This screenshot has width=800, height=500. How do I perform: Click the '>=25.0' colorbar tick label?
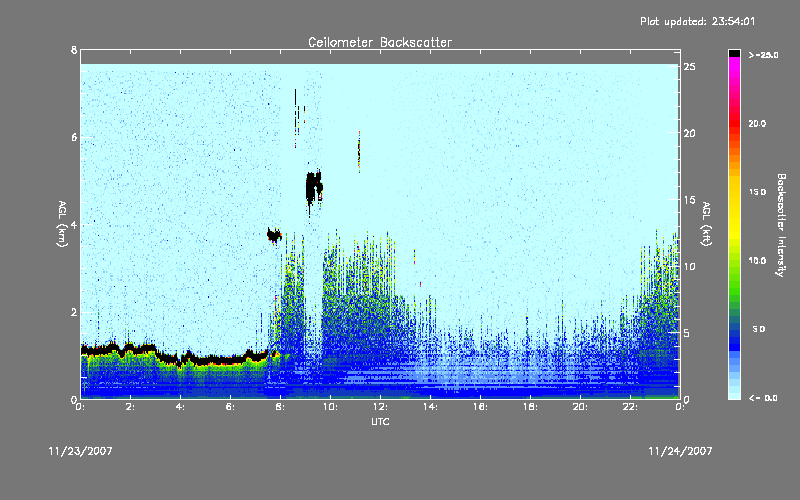[x=763, y=55]
